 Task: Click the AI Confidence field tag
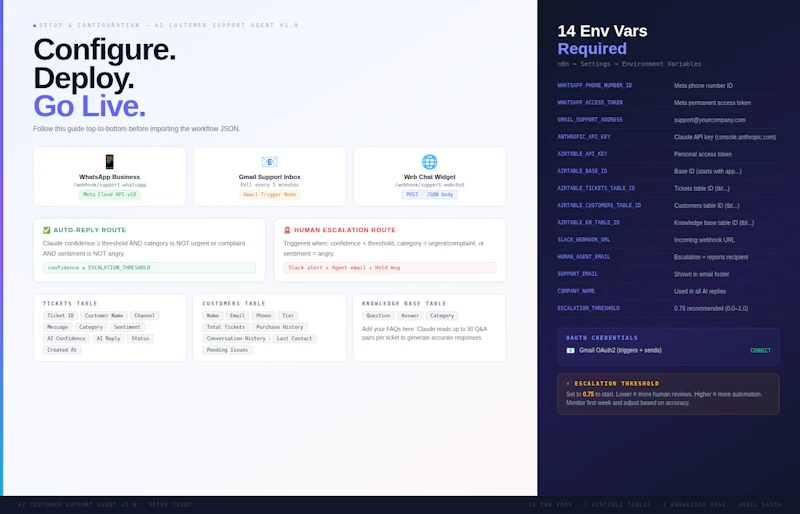66,338
